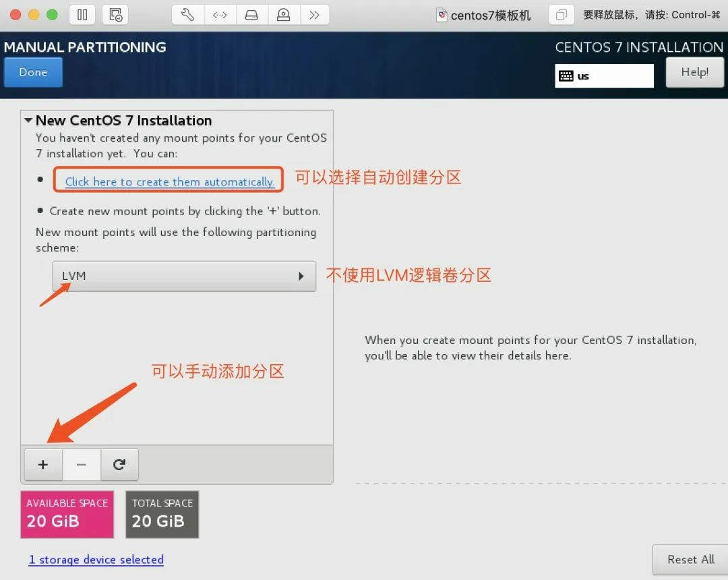Viewport: 728px width, 580px height.
Task: Click the keyboard layout icon
Action: click(566, 76)
